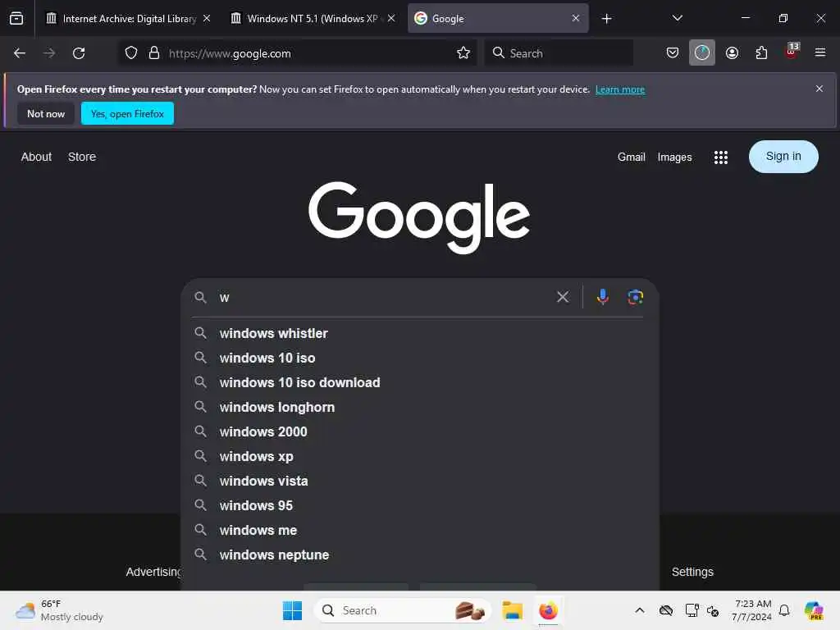Image resolution: width=840 pixels, height=630 pixels.
Task: Open the Images link
Action: (x=674, y=157)
